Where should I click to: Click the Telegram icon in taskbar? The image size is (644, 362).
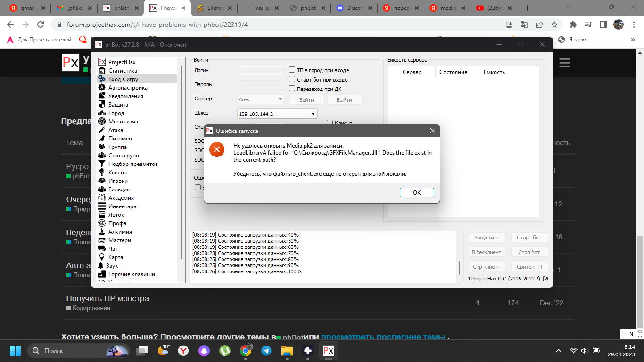coord(266,351)
